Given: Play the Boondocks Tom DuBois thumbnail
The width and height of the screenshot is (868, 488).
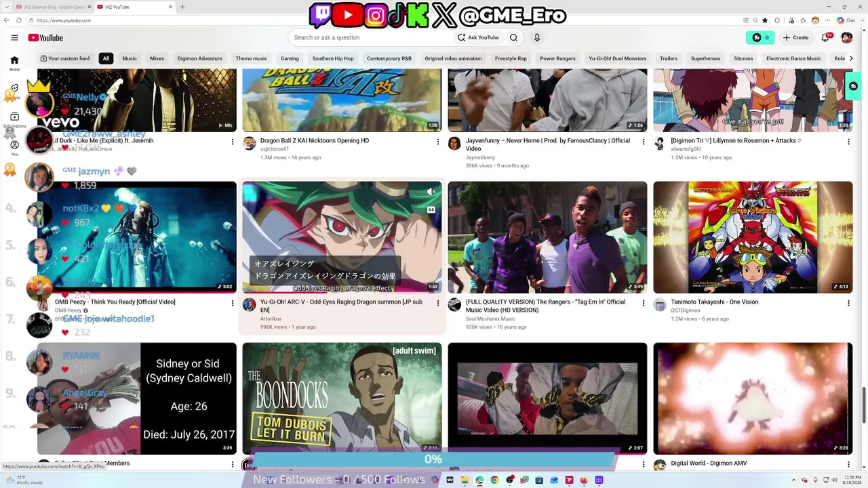Looking at the screenshot, I should click(x=342, y=399).
